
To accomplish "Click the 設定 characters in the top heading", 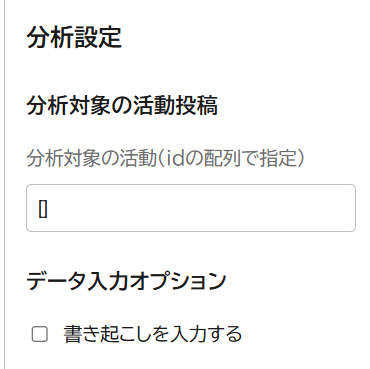I will pos(98,37).
